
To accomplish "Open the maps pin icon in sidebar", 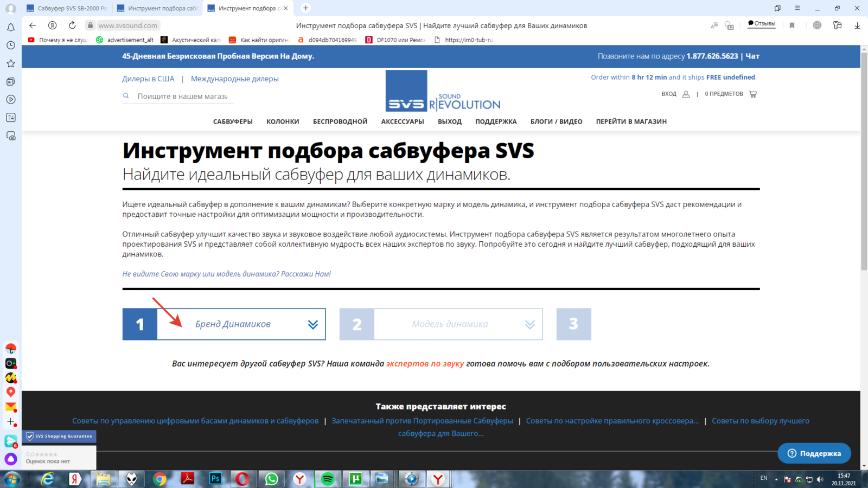I will pos(11,392).
